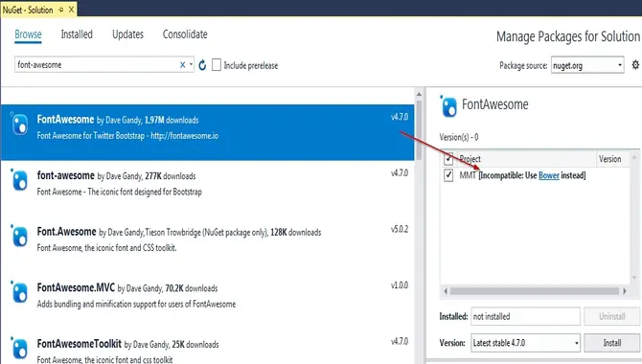Click the Uninstall button
This screenshot has width=642, height=364.
[x=611, y=316]
